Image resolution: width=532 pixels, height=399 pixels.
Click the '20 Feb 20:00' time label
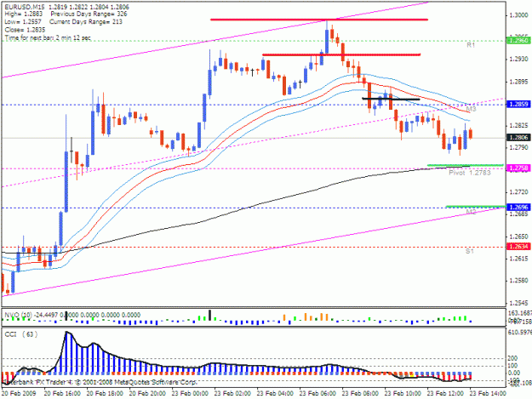coord(147,394)
